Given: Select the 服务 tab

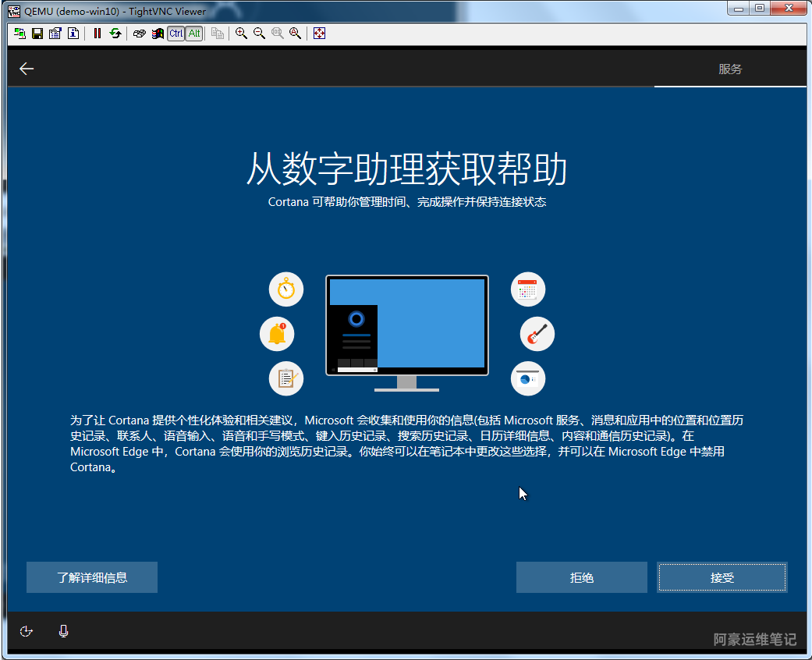Looking at the screenshot, I should coord(730,69).
